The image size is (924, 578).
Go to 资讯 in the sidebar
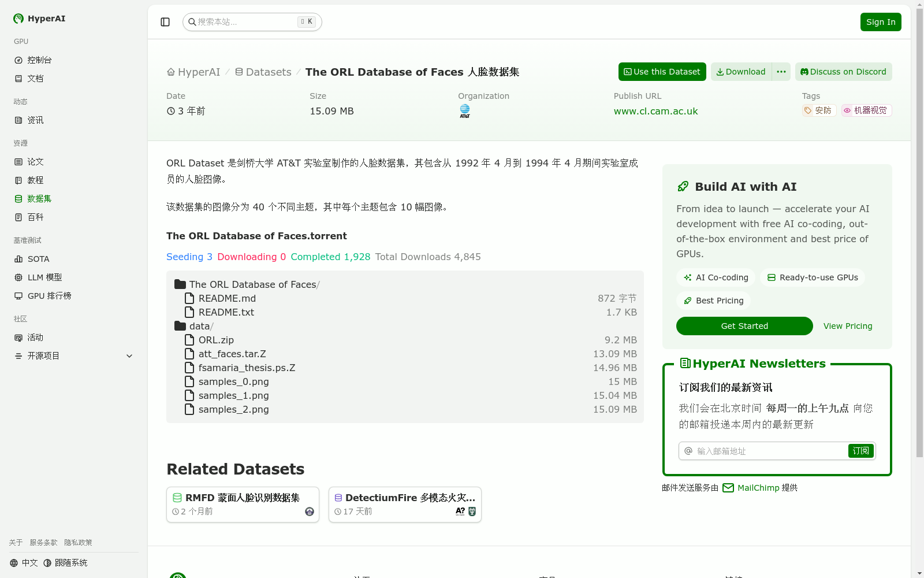point(74,120)
